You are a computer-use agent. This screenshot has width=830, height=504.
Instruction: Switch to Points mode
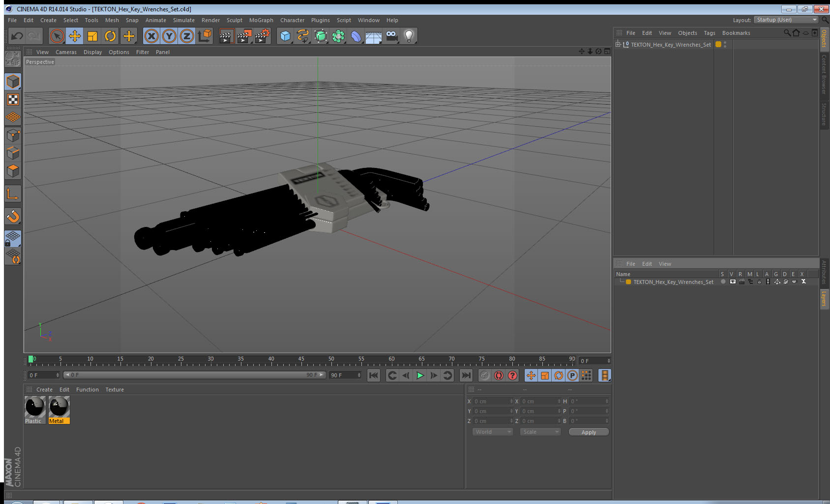(x=13, y=135)
